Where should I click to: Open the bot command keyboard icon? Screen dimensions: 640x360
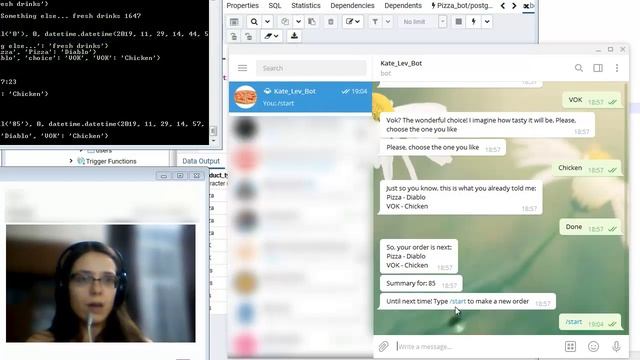570,347
